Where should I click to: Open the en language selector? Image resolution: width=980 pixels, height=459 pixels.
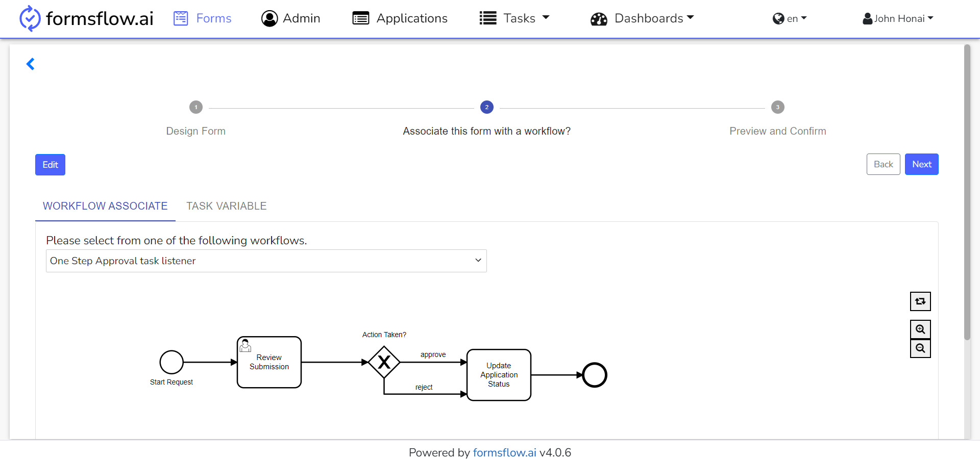coord(790,19)
